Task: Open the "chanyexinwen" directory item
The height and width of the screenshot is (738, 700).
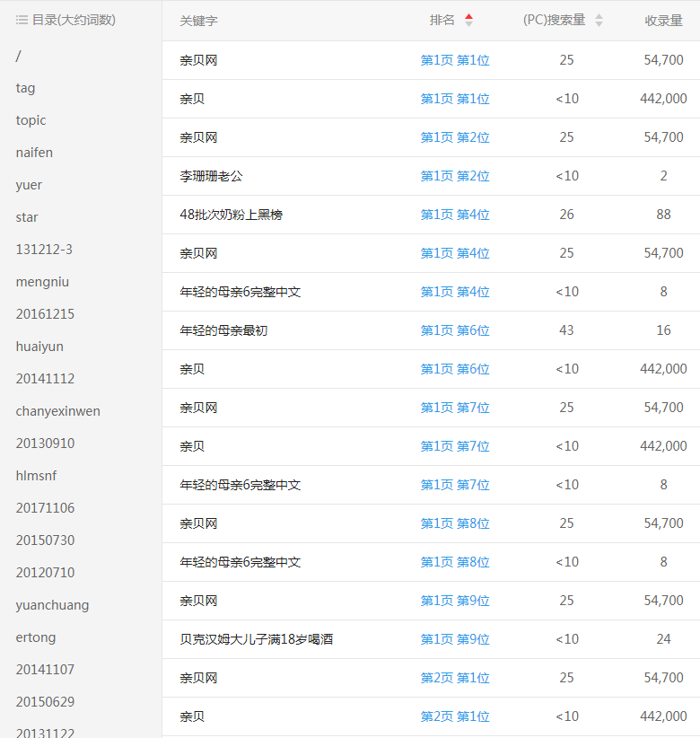Action: coord(57,411)
